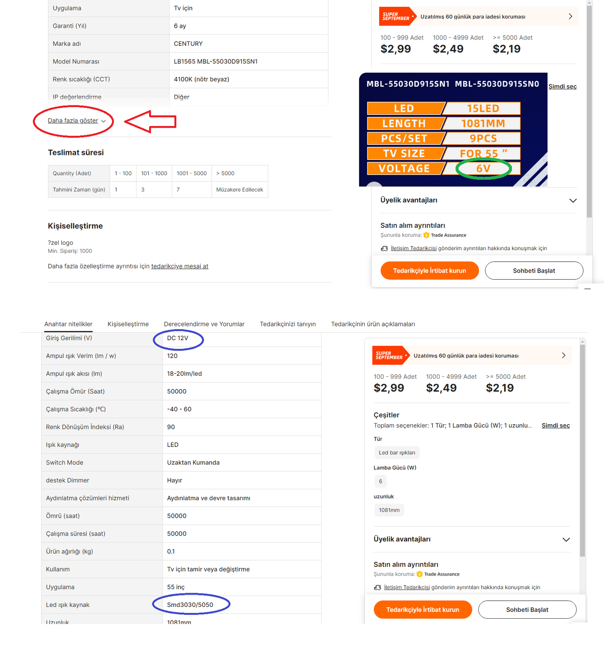Click the 'Smd3030/5050' LED source value
Viewport: 616px width, 672px height.
coord(190,605)
